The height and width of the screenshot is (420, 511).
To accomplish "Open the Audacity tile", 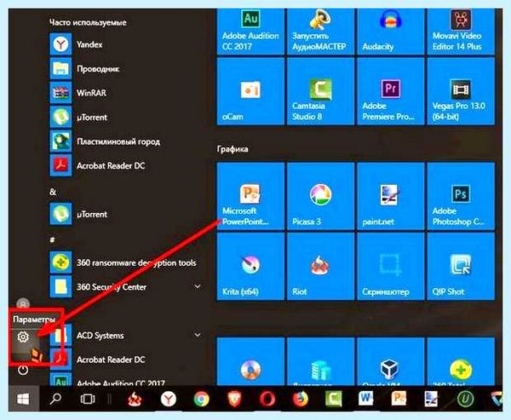I will (390, 32).
